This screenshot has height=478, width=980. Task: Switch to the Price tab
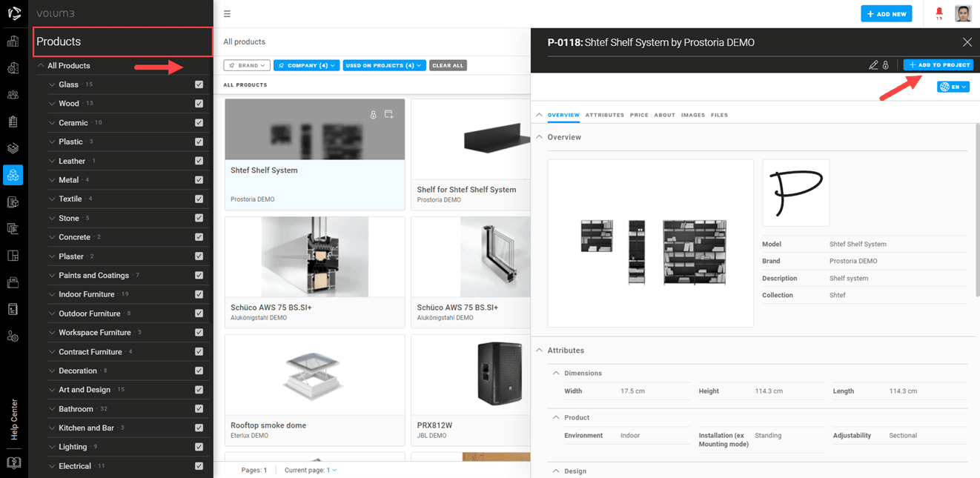(x=639, y=116)
